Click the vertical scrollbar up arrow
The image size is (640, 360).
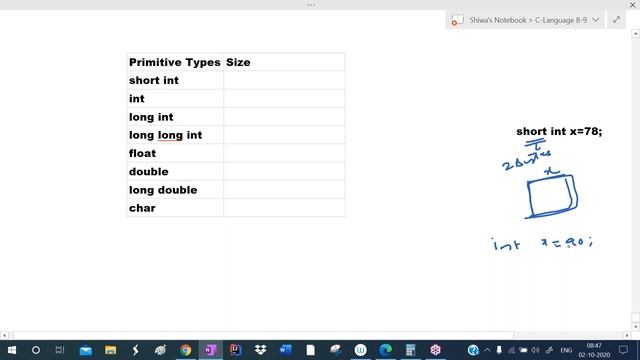pos(636,34)
